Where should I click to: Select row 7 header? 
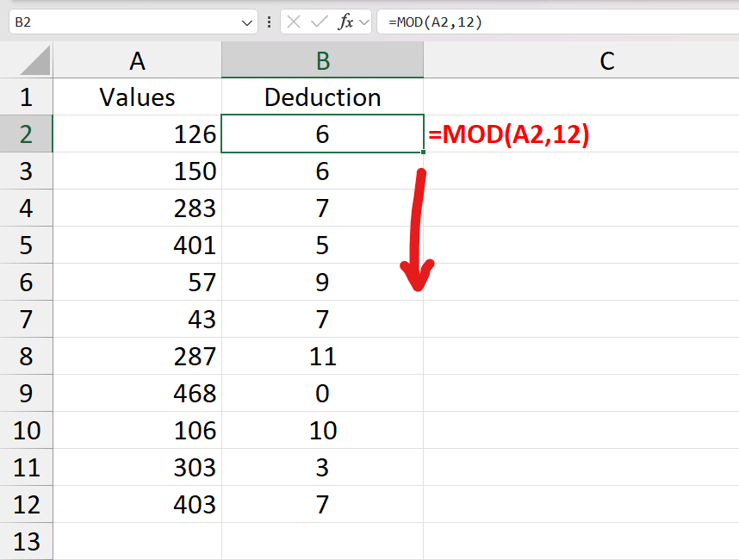pyautogui.click(x=26, y=319)
